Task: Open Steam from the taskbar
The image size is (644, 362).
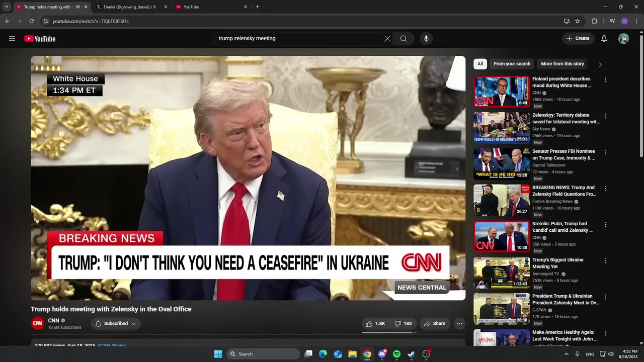Action: click(x=411, y=354)
